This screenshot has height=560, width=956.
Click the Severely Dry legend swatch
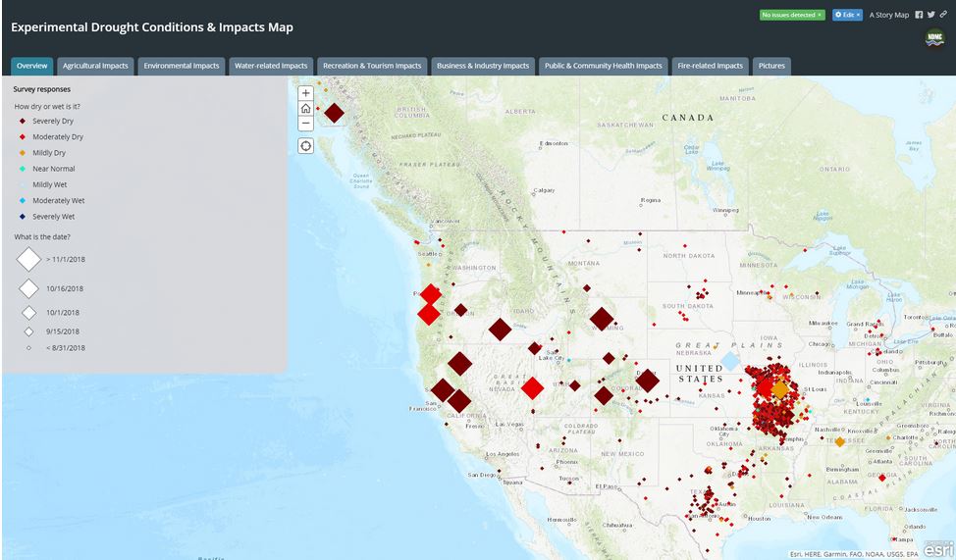tap(22, 121)
